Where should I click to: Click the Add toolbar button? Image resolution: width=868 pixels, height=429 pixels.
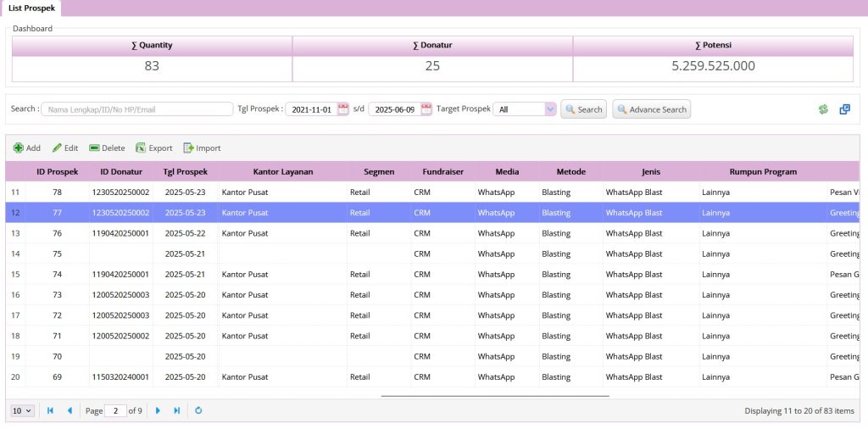[x=27, y=148]
